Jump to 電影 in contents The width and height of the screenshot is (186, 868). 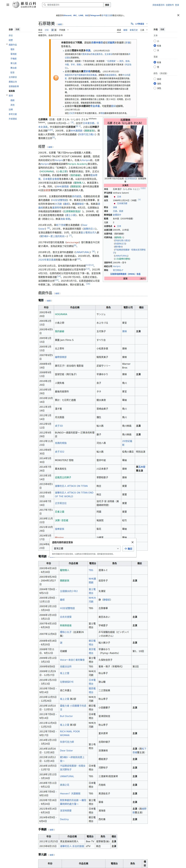(12, 49)
